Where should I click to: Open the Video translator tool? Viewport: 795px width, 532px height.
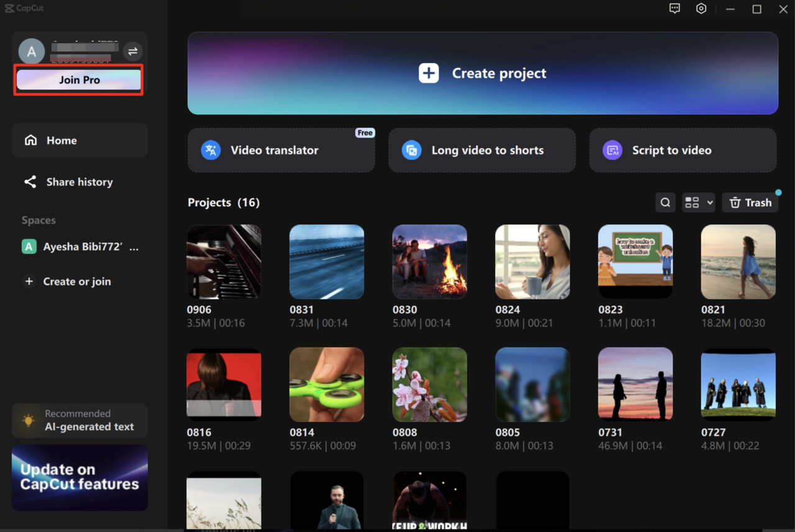280,150
